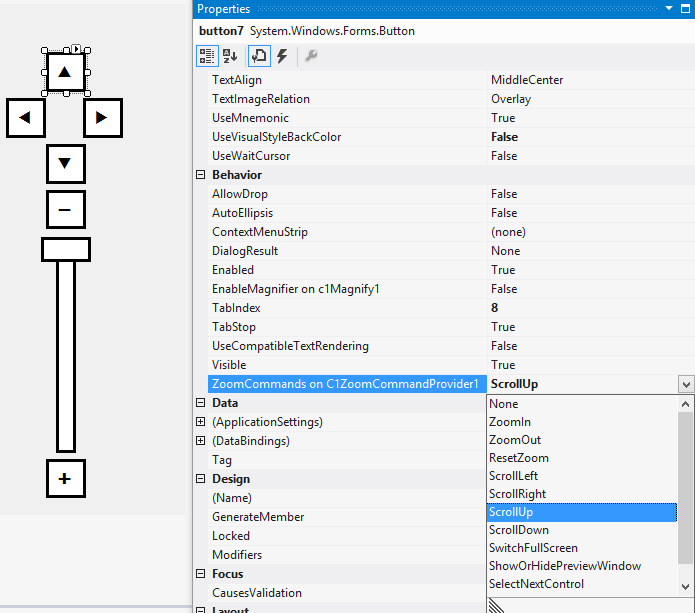Expand the (ApplicationSettings) property node
The image size is (695, 613).
point(201,422)
